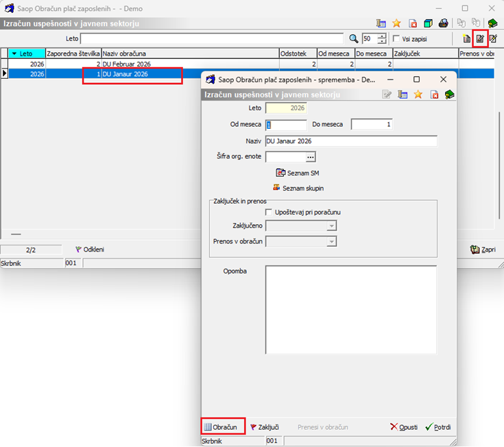Click the Prenesi v obračun button
This screenshot has width=504, height=447.
[323, 427]
